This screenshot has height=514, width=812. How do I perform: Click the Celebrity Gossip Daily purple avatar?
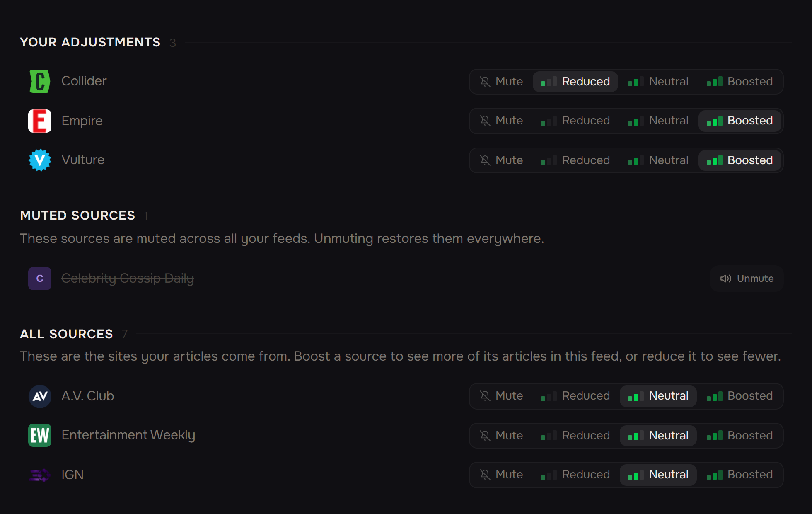tap(40, 279)
